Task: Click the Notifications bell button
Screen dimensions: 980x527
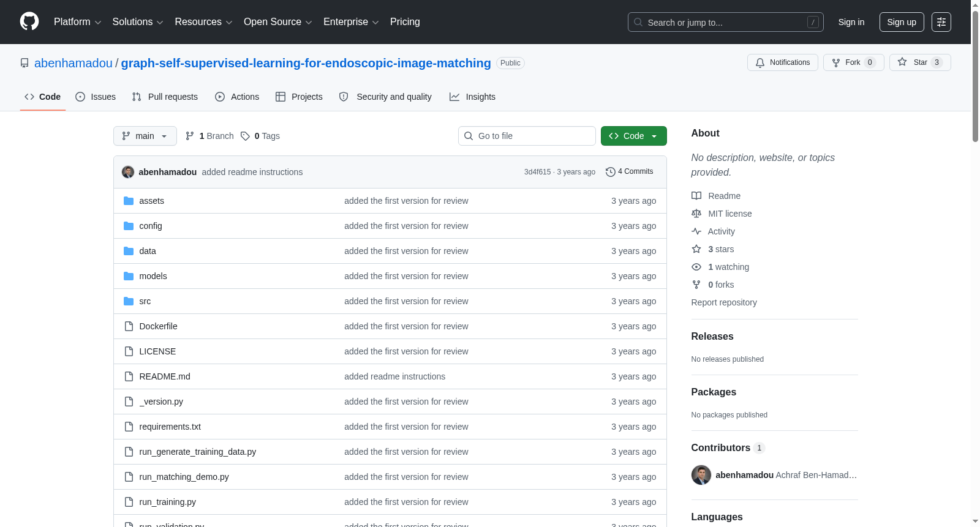Action: (782, 62)
